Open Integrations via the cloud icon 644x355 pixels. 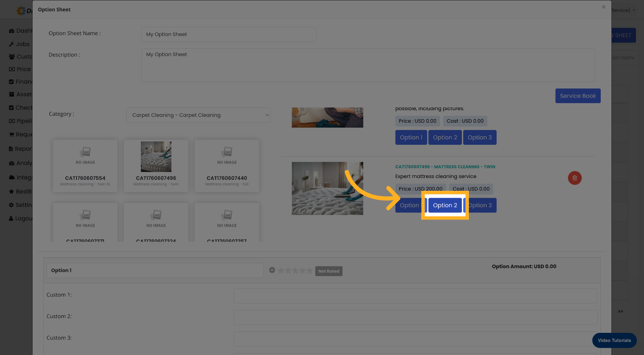pos(12,177)
